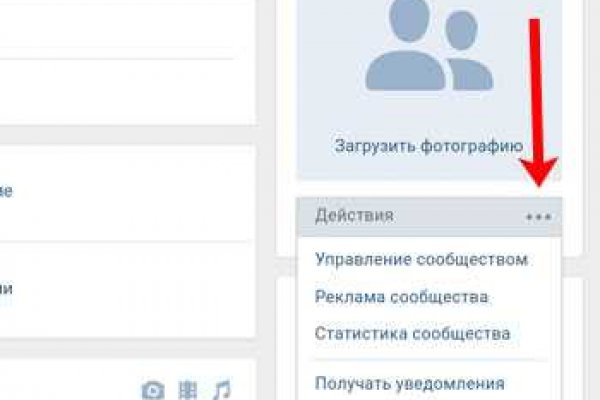
Task: Click the camera icon to attach a photo
Action: pos(153,389)
